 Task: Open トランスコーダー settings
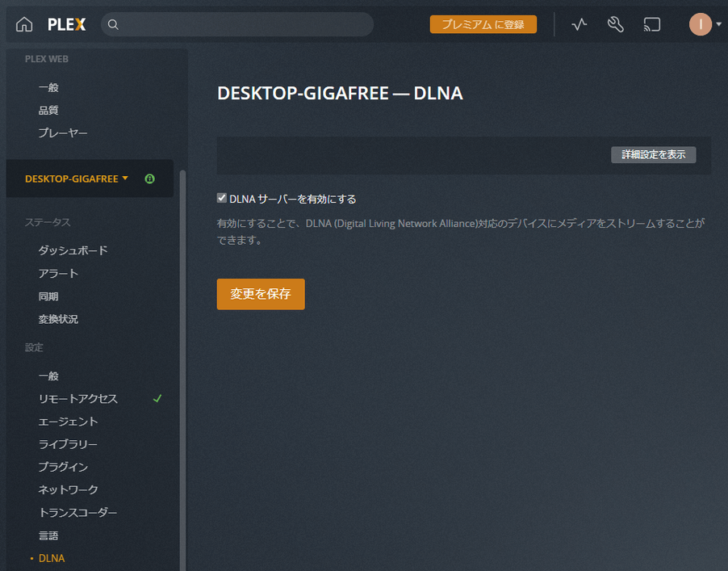click(77, 513)
